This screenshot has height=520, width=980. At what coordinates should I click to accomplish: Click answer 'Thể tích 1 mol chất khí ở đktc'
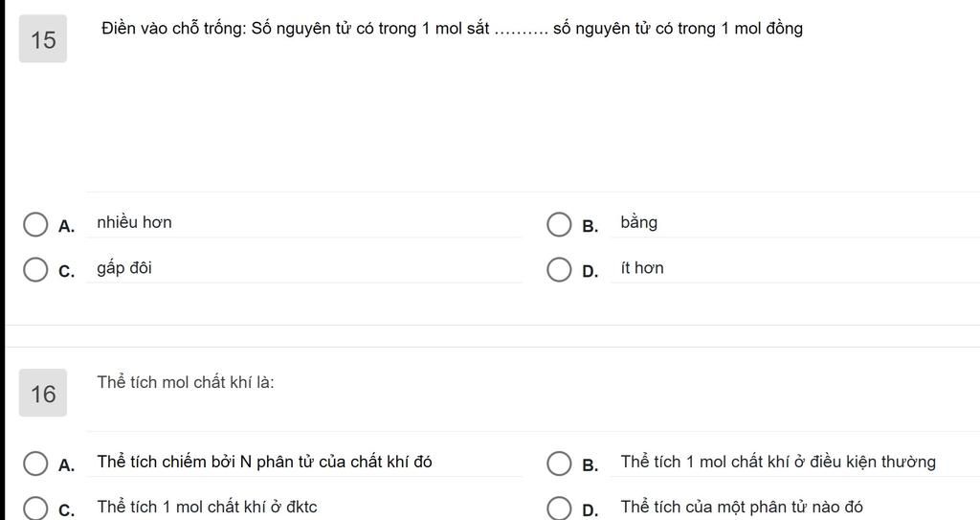pos(207,507)
